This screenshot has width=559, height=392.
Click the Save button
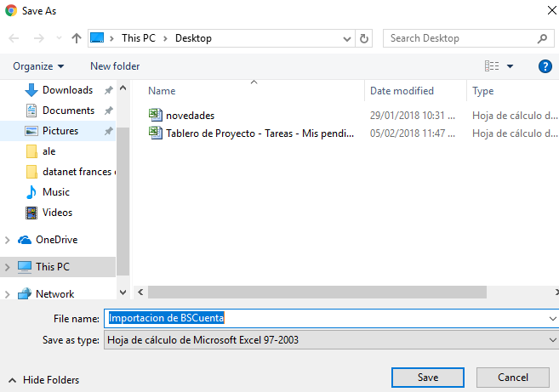(428, 378)
